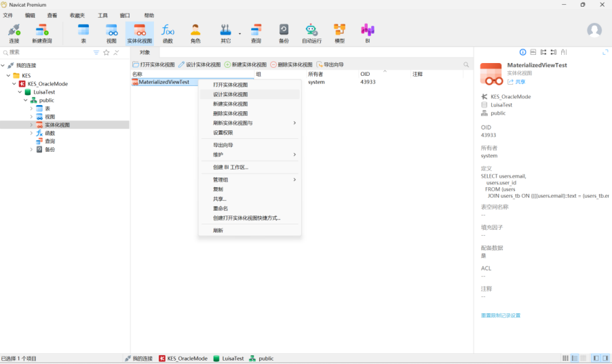Click the 连接 (Connection) toolbar icon
612x364 pixels.
[14, 33]
